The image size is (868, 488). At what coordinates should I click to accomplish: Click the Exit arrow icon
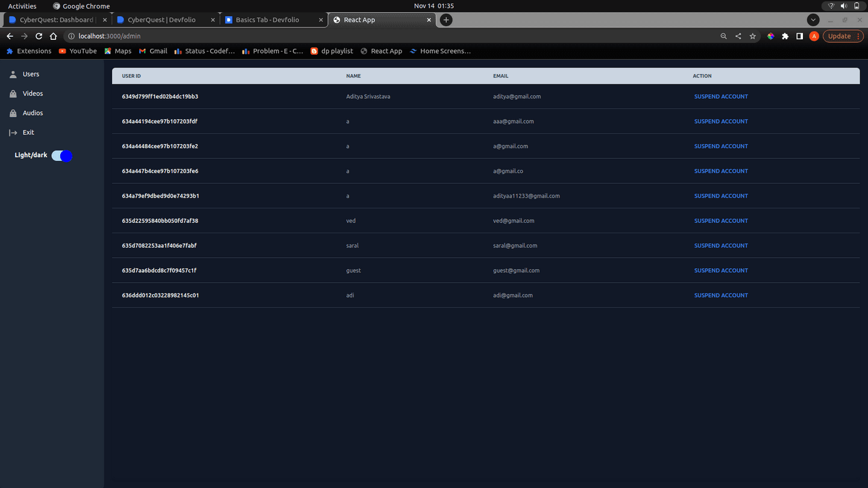[13, 133]
